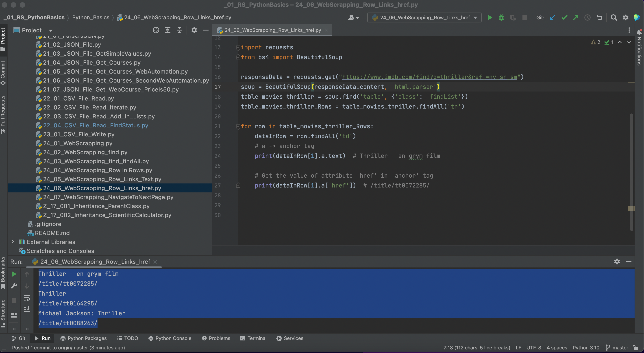The height and width of the screenshot is (353, 644).
Task: Click Python_Basics breadcrumb in navigation bar
Action: coord(91,17)
